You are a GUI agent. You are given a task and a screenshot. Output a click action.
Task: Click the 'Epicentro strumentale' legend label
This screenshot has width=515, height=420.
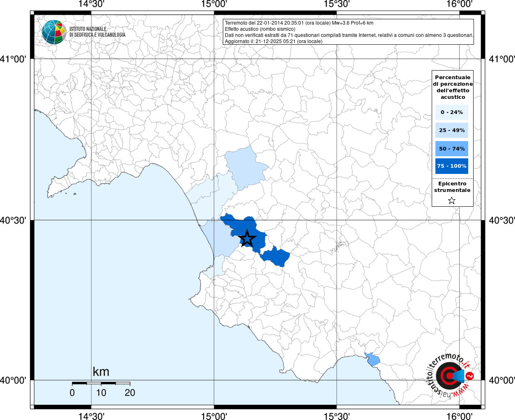point(452,187)
